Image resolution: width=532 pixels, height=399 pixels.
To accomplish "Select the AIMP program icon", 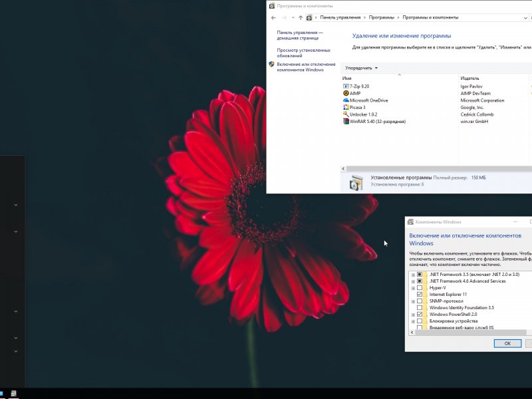I will tap(346, 93).
